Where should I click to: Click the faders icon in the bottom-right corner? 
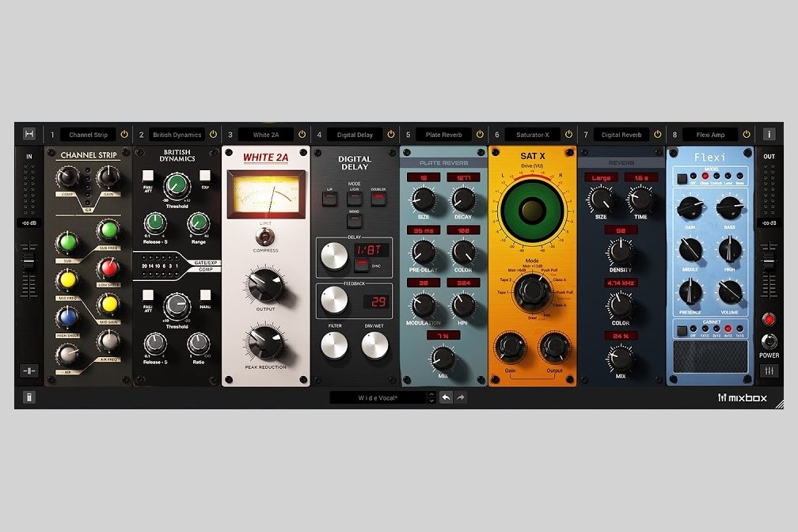click(771, 370)
